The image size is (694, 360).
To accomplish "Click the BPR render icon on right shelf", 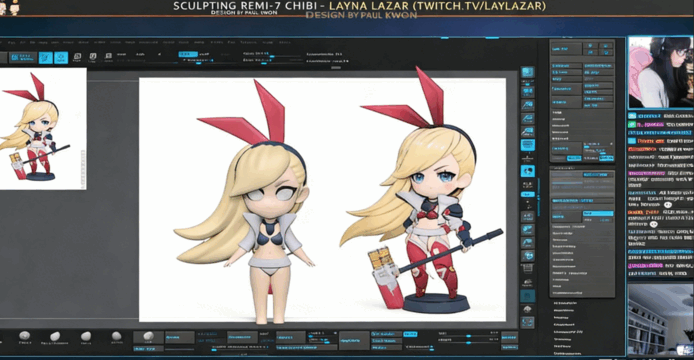I will pyautogui.click(x=527, y=73).
